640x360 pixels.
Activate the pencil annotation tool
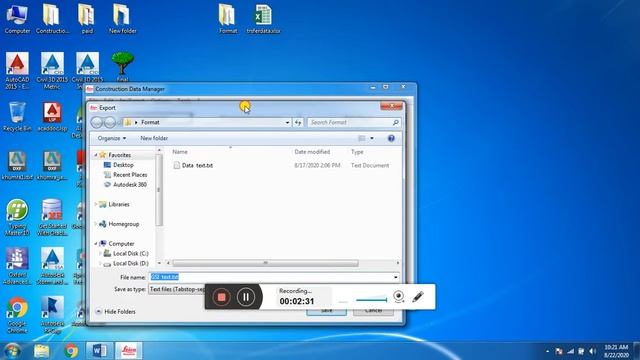pos(418,297)
